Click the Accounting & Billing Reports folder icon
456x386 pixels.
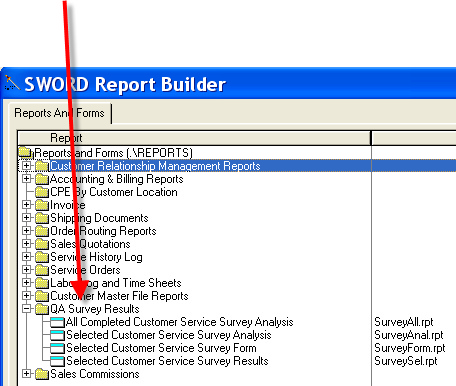tap(42, 179)
